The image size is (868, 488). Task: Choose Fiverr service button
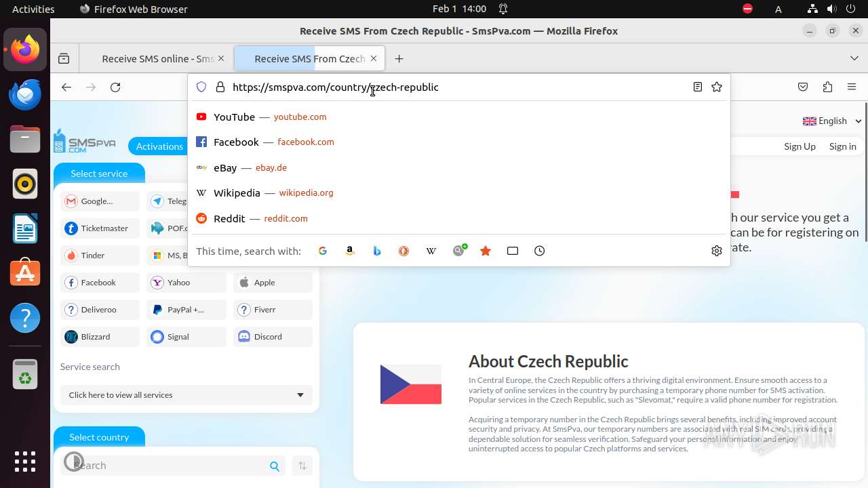tap(273, 310)
